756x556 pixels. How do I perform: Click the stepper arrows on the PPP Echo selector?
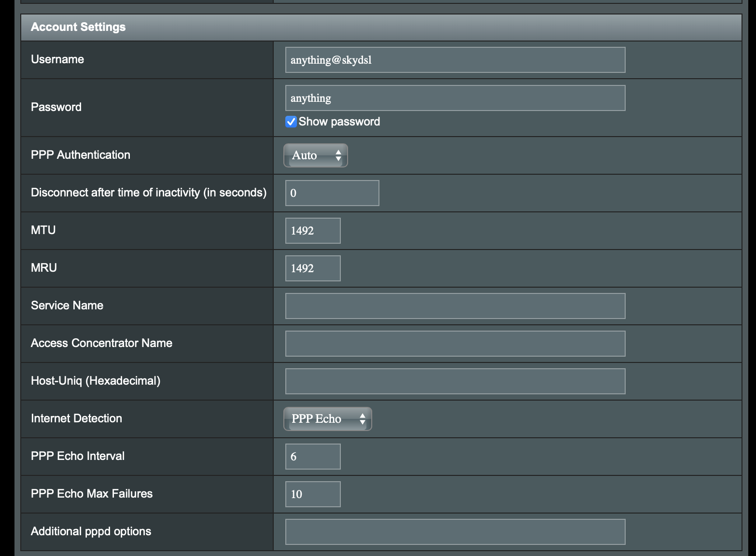pyautogui.click(x=363, y=419)
